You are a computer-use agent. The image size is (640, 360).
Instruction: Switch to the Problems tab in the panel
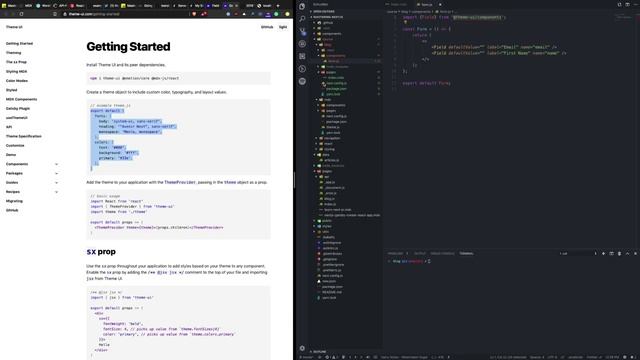click(x=395, y=253)
